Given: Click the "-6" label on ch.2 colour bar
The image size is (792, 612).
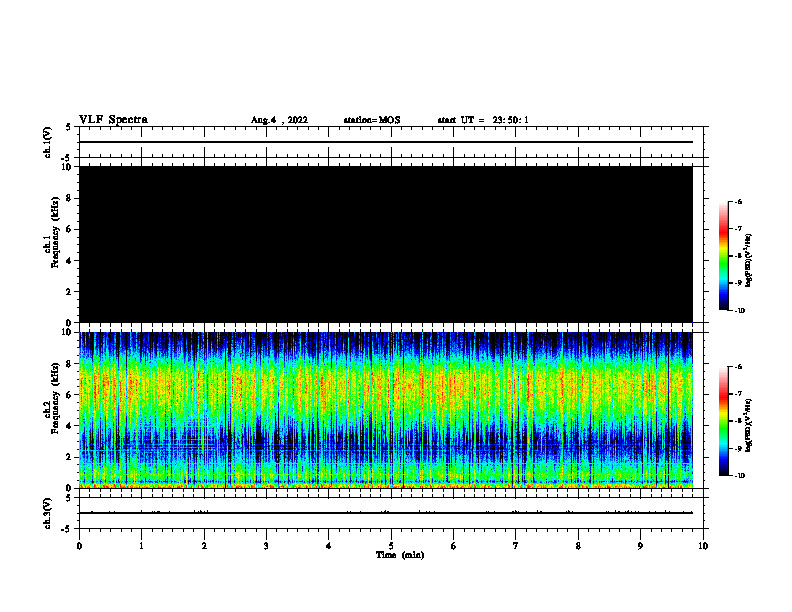Looking at the screenshot, I should [x=738, y=367].
